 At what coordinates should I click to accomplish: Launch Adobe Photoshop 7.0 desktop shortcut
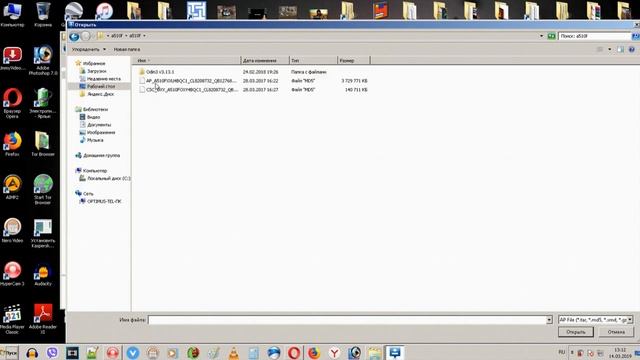point(43,61)
